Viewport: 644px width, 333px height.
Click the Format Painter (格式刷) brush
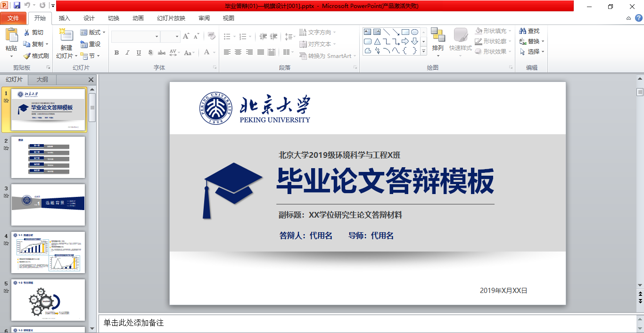coord(27,56)
